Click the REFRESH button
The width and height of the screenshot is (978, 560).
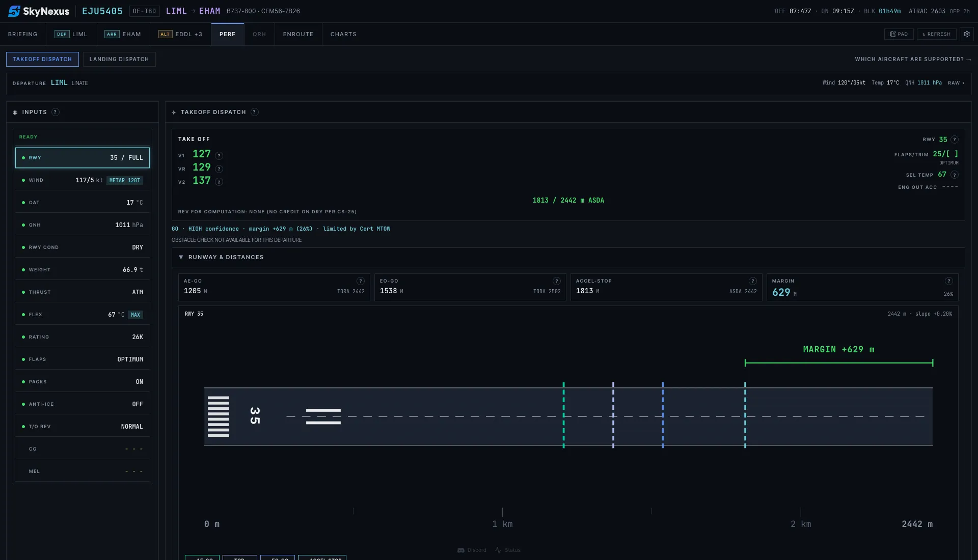click(x=937, y=34)
